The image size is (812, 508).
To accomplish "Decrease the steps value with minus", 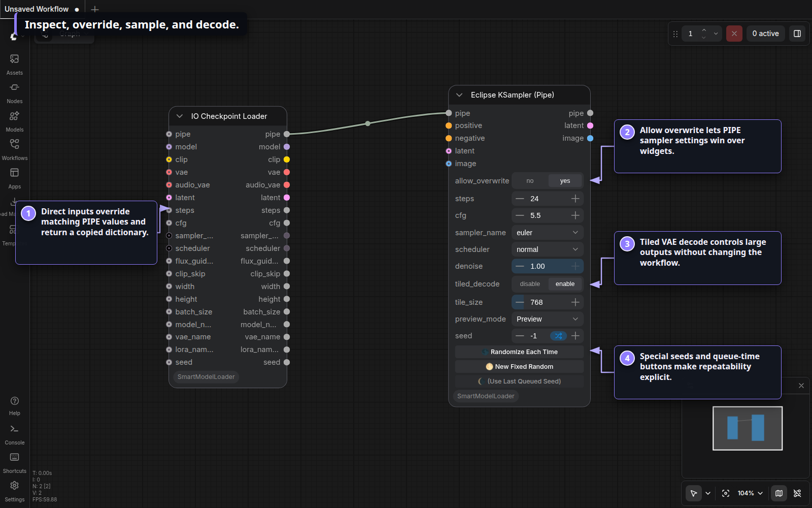I will click(x=520, y=199).
